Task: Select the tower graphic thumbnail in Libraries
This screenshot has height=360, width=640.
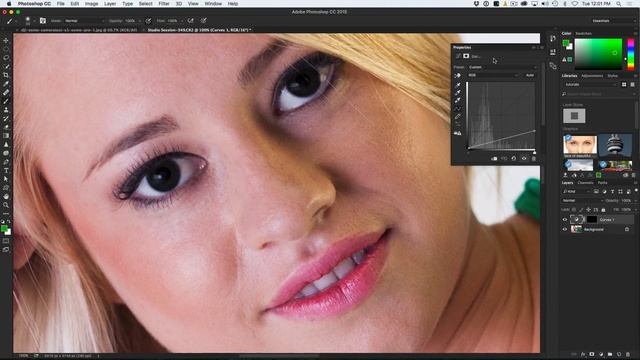Action: pos(615,144)
